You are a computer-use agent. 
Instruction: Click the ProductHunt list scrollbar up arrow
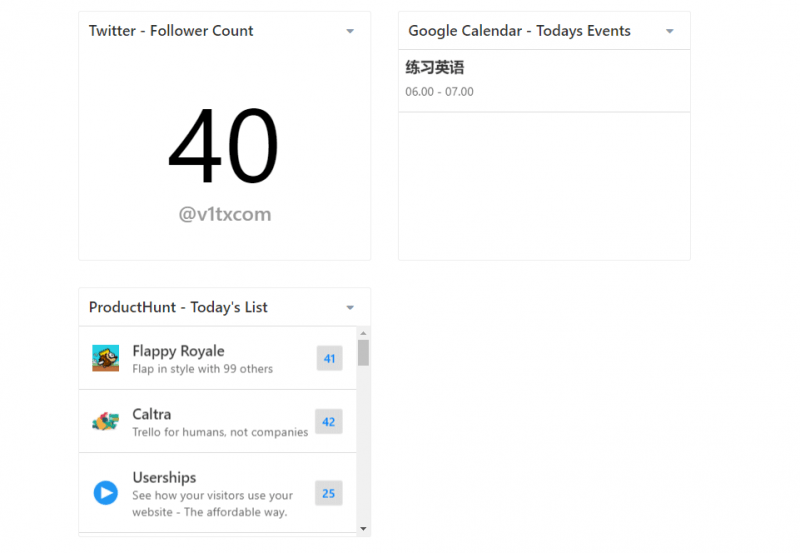click(x=363, y=333)
